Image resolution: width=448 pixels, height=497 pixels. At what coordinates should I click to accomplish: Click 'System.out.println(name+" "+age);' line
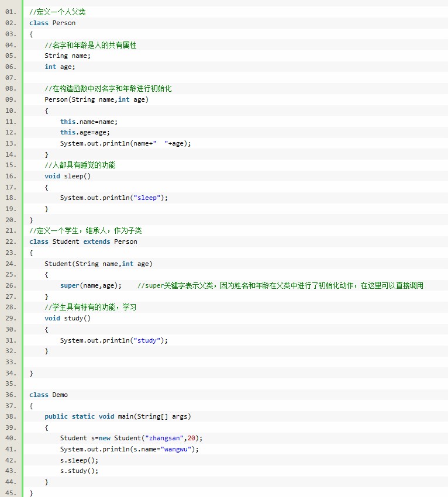pyautogui.click(x=126, y=143)
